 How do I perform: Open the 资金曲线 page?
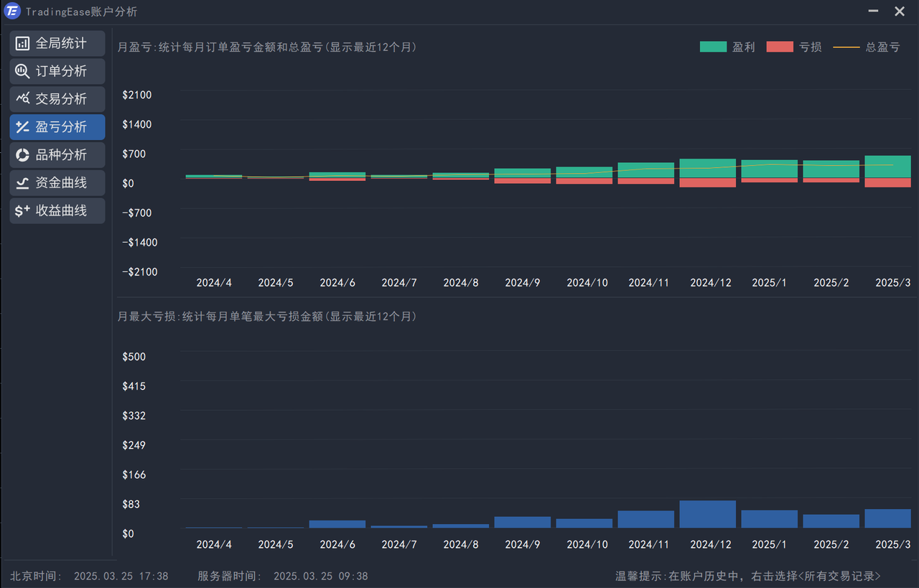tap(60, 183)
